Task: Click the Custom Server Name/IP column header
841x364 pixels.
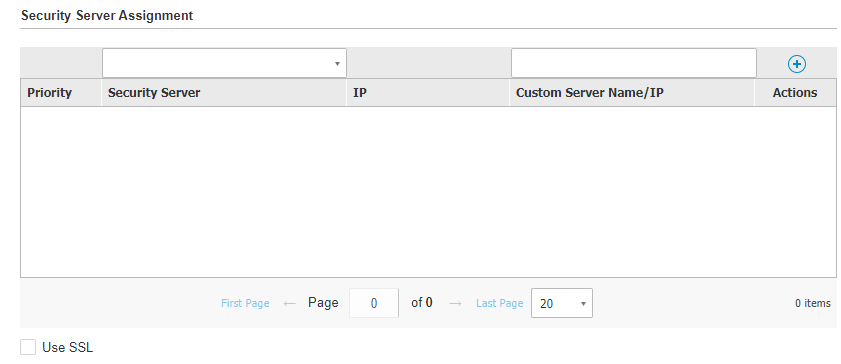Action: 632,93
